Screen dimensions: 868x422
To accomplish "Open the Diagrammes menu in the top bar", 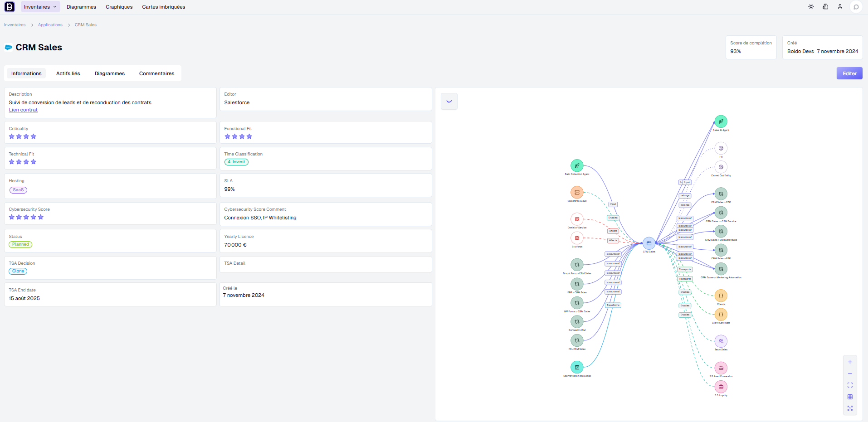I will 81,7.
